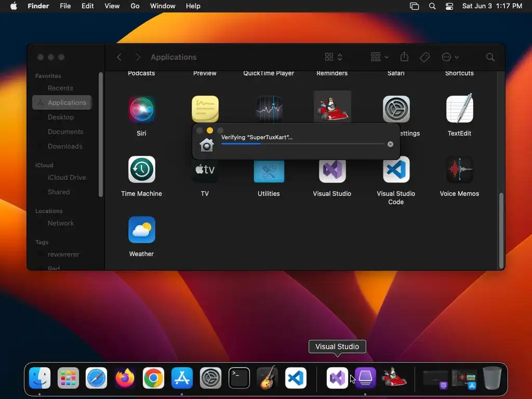Screen dimensions: 532x399
Task: Open Visual Studio in Applications window
Action: pos(332,171)
